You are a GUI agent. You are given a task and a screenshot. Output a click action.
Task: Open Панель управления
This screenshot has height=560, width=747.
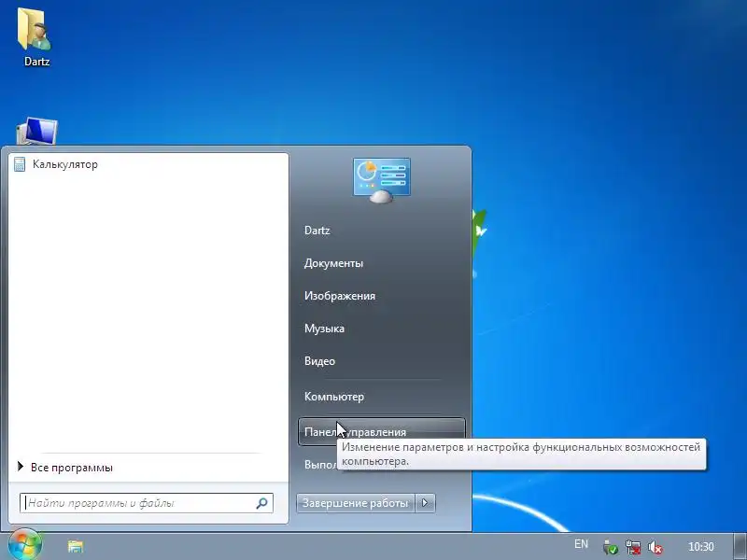click(x=381, y=431)
